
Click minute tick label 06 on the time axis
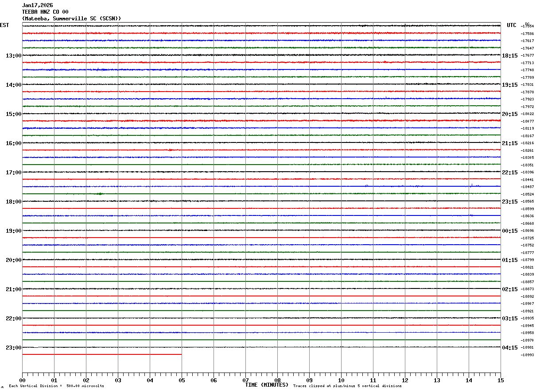pyautogui.click(x=214, y=380)
